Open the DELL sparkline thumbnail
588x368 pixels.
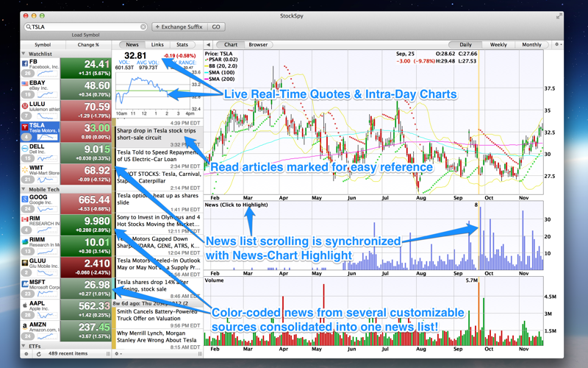coord(48,158)
